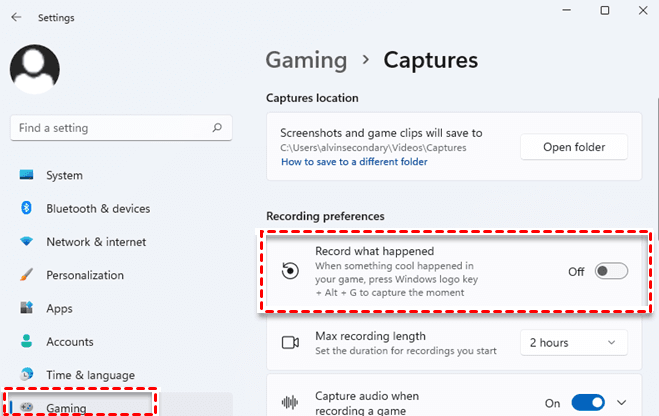659x416 pixels.
Task: Click the user profile avatar
Action: tap(35, 70)
